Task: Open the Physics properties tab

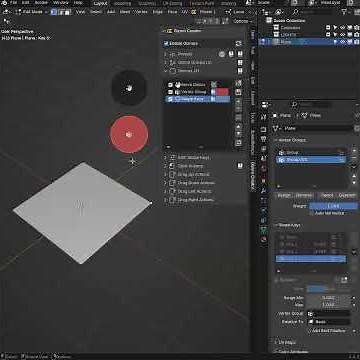Action: tap(264, 210)
